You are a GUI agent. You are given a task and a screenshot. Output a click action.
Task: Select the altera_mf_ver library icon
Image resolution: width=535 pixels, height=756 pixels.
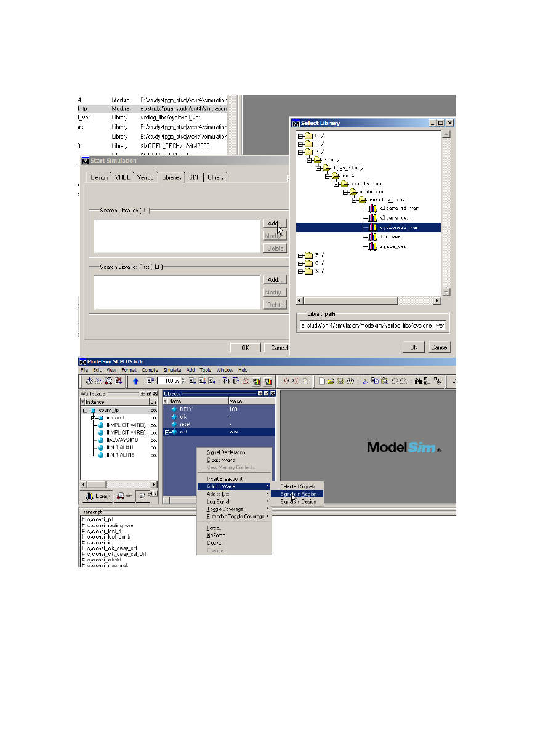[372, 209]
